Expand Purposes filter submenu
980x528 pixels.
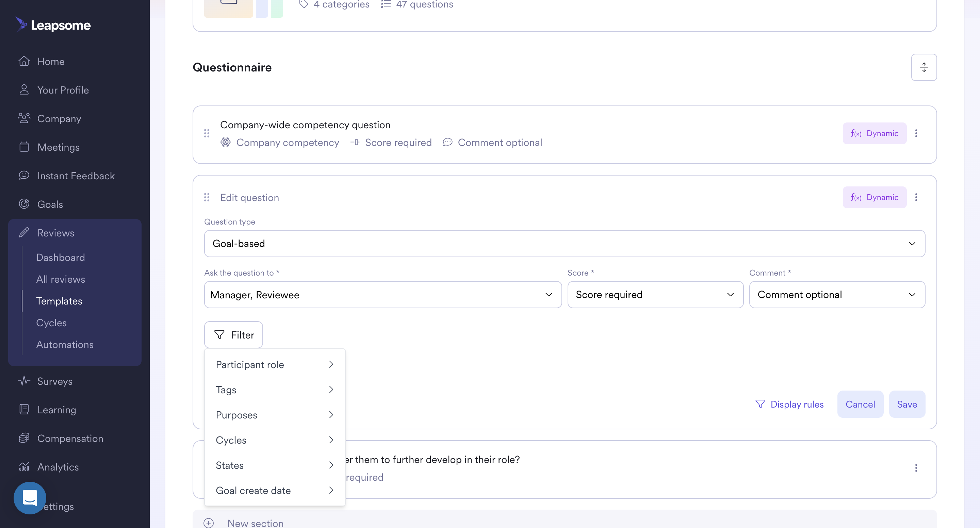pos(275,415)
